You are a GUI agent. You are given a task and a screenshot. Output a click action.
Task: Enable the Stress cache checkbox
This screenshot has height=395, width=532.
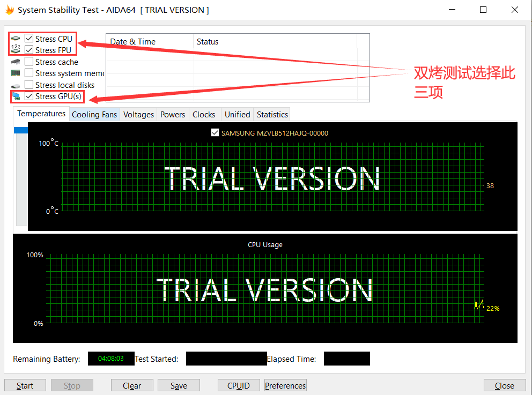point(29,62)
